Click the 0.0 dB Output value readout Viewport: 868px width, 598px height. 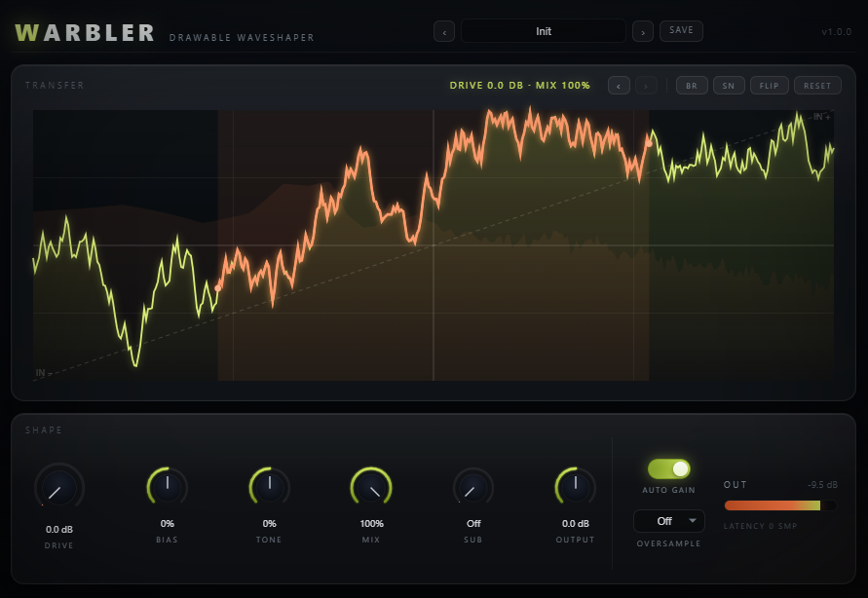575,523
